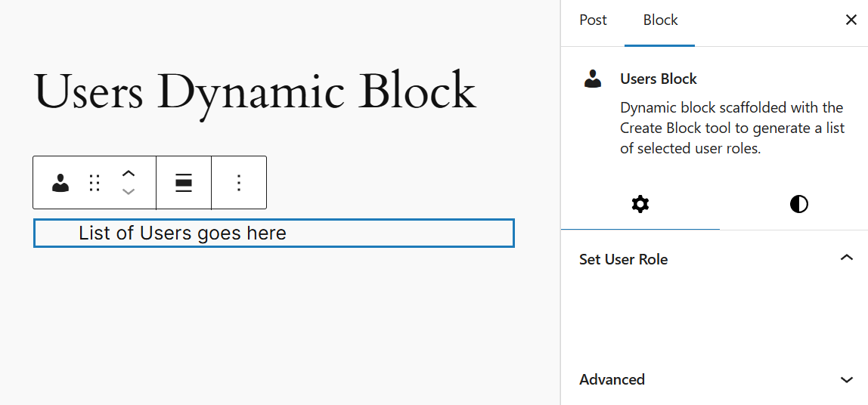
Task: Select the Block tab
Action: click(x=660, y=20)
